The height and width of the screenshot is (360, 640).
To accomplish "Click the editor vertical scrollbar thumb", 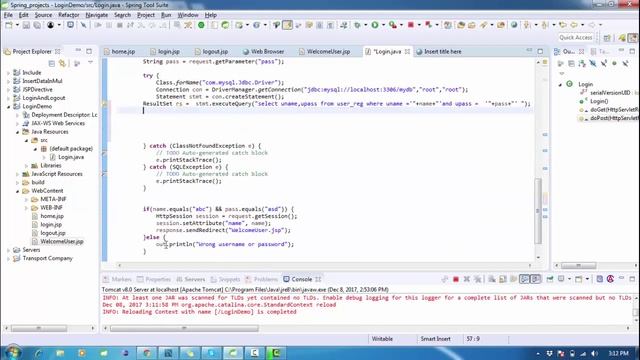I will [538, 211].
